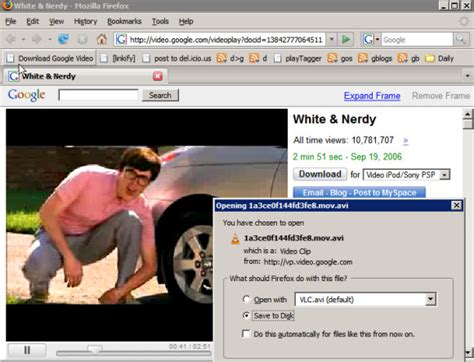Image resolution: width=474 pixels, height=362 pixels.
Task: Open the Bookmarks menu
Action: point(124,21)
